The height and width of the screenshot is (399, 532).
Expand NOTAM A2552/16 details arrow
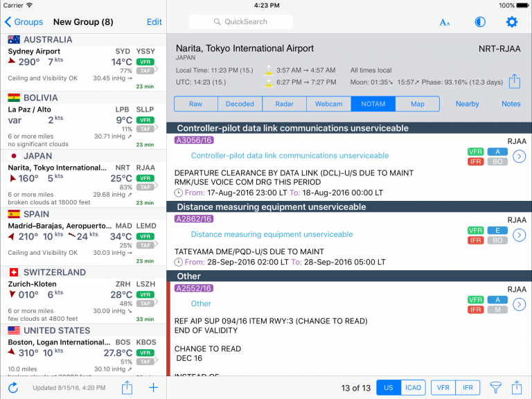point(519,304)
